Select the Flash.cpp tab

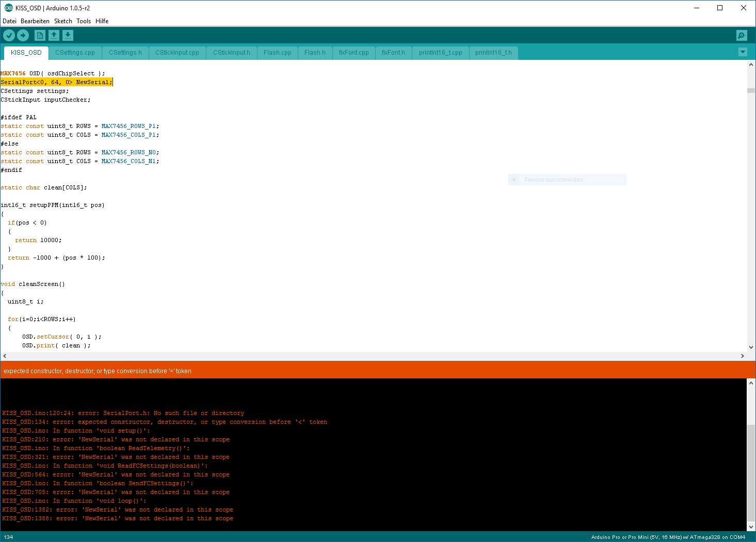coord(277,53)
